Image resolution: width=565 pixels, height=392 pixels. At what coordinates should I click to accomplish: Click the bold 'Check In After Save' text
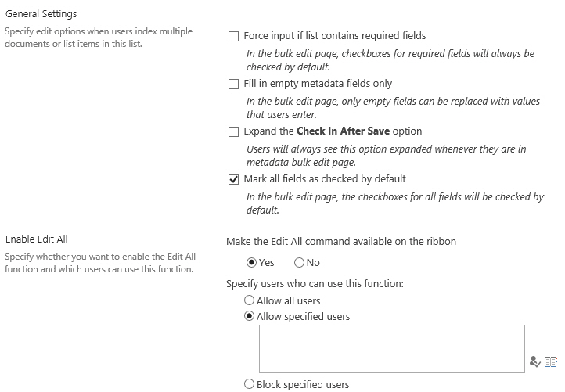click(x=343, y=131)
